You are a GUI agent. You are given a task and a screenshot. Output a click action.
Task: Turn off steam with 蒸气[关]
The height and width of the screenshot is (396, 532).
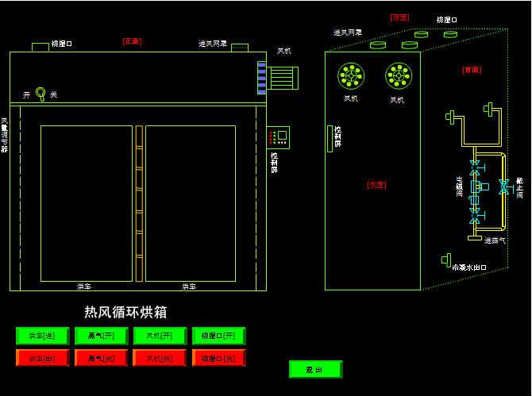pyautogui.click(x=101, y=359)
